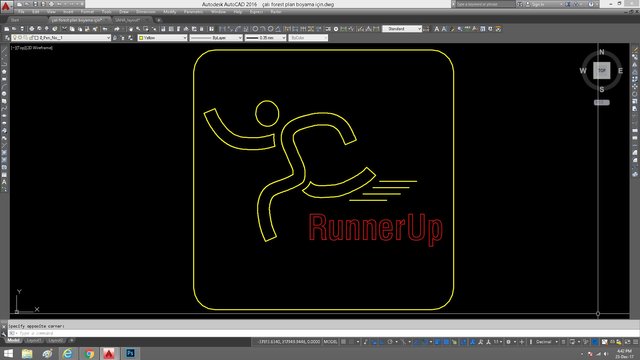The height and width of the screenshot is (360, 640).
Task: Toggle 2D object snap in status bar
Action: click(x=425, y=342)
